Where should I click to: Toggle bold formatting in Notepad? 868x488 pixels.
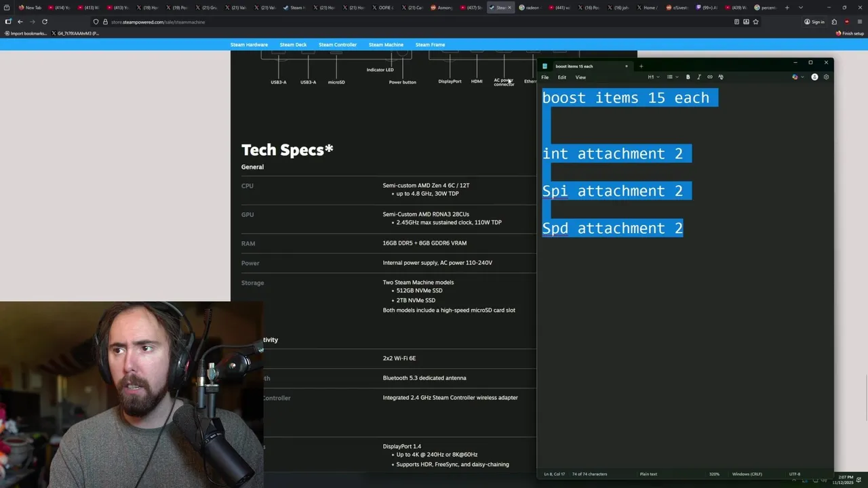point(688,77)
